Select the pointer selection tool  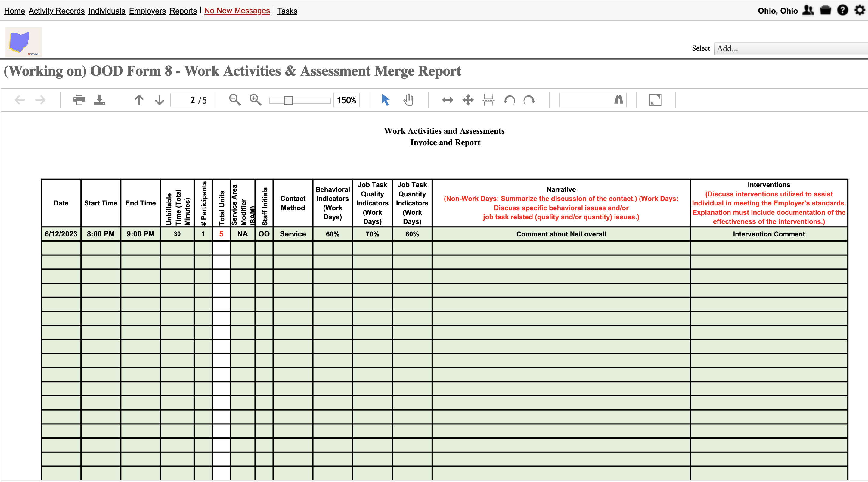[x=385, y=100]
